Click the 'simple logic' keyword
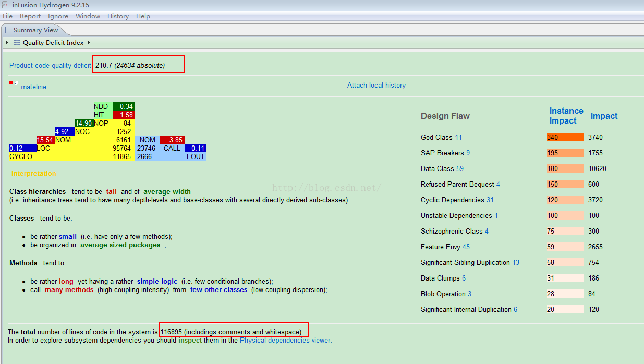The image size is (644, 364). 157,281
